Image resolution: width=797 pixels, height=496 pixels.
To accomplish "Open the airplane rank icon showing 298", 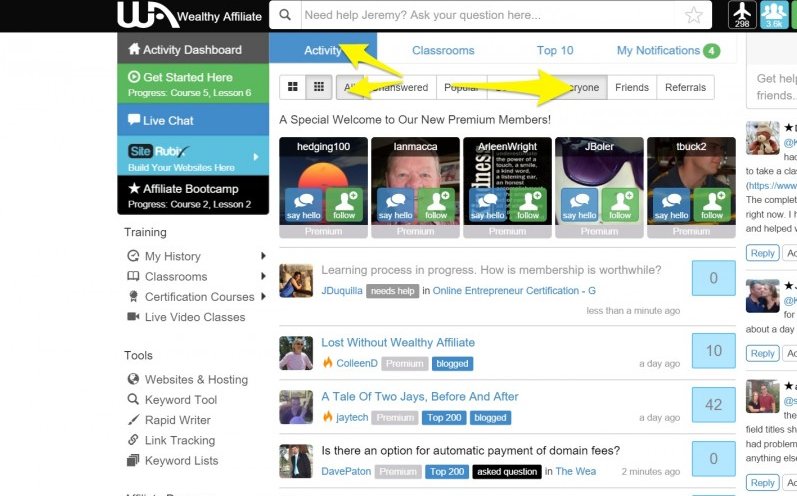I will click(742, 15).
